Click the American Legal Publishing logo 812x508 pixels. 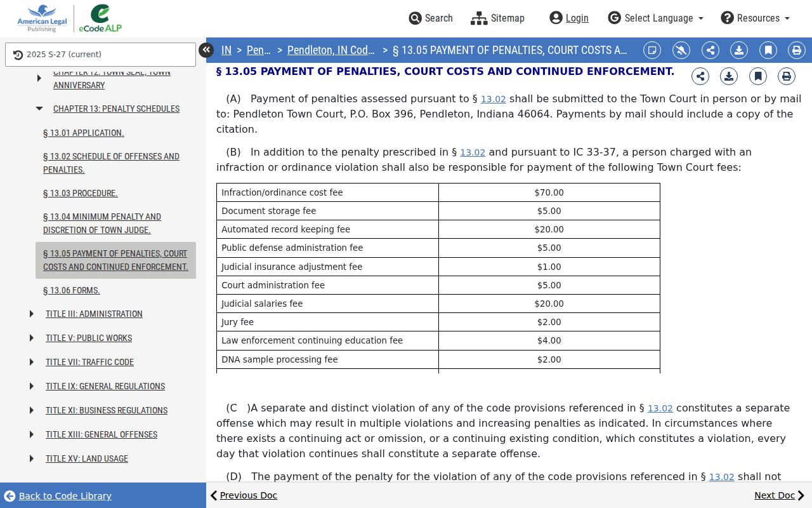42,18
